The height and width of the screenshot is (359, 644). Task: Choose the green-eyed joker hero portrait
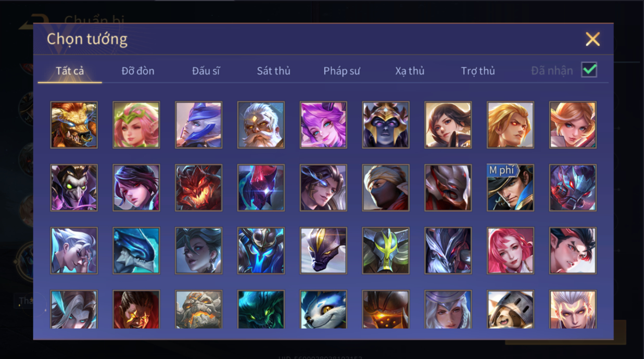click(74, 188)
